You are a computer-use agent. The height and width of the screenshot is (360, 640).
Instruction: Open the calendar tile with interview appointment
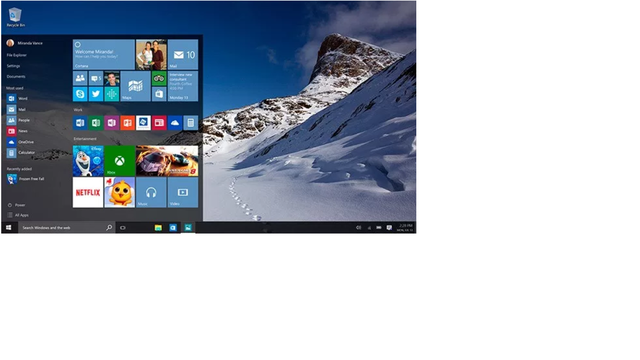(x=183, y=86)
